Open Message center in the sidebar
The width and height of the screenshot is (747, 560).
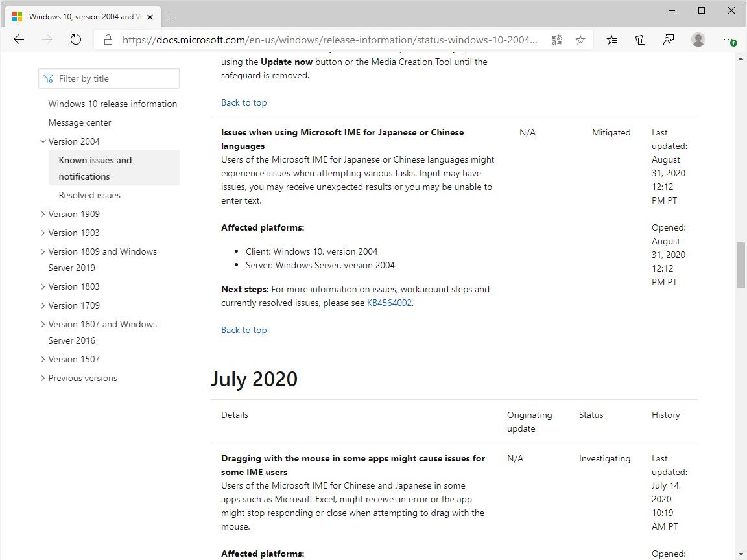tap(80, 122)
